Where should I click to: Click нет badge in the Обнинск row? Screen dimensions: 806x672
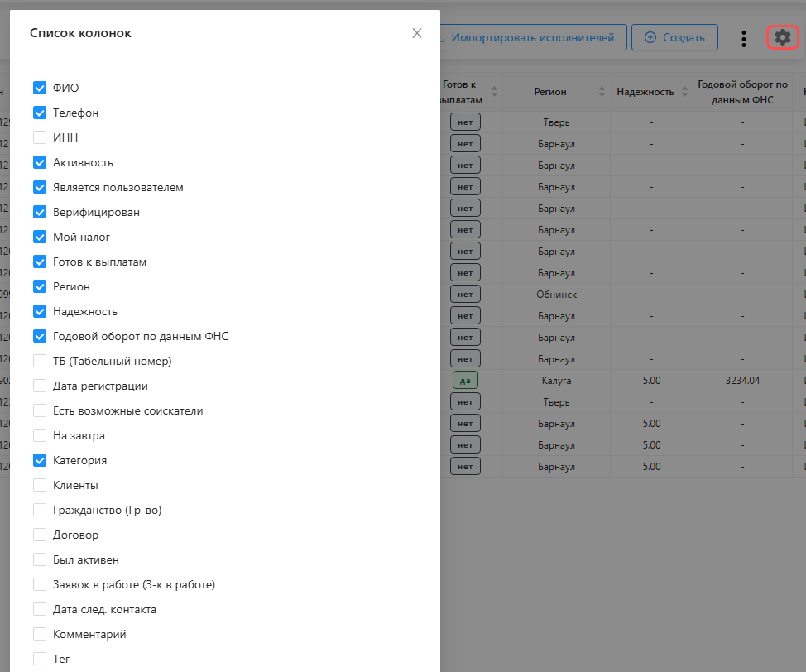[x=465, y=295]
